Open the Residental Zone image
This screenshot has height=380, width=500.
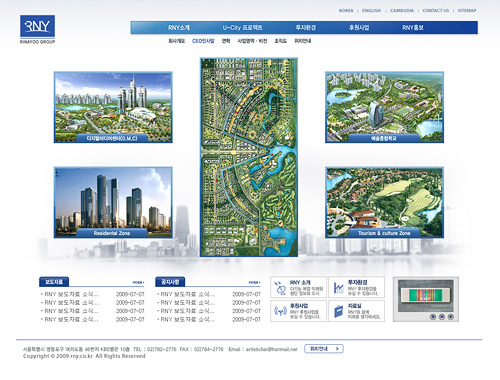[113, 203]
